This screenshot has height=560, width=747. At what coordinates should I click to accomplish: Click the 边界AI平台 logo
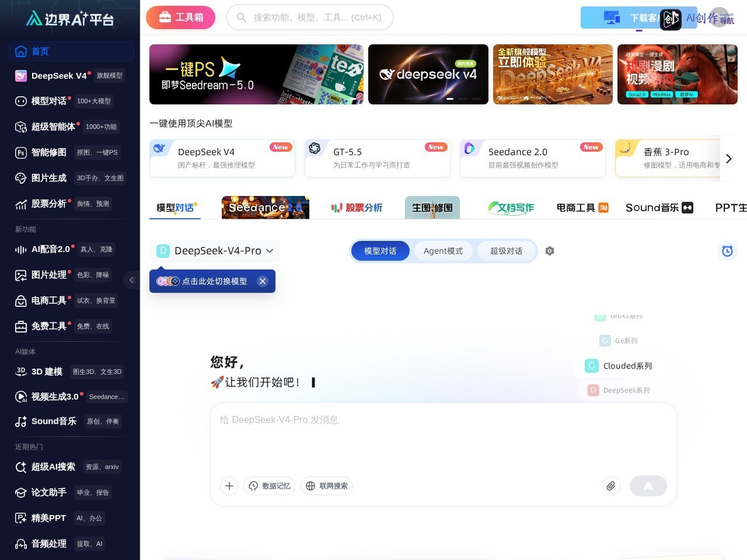pyautogui.click(x=70, y=19)
